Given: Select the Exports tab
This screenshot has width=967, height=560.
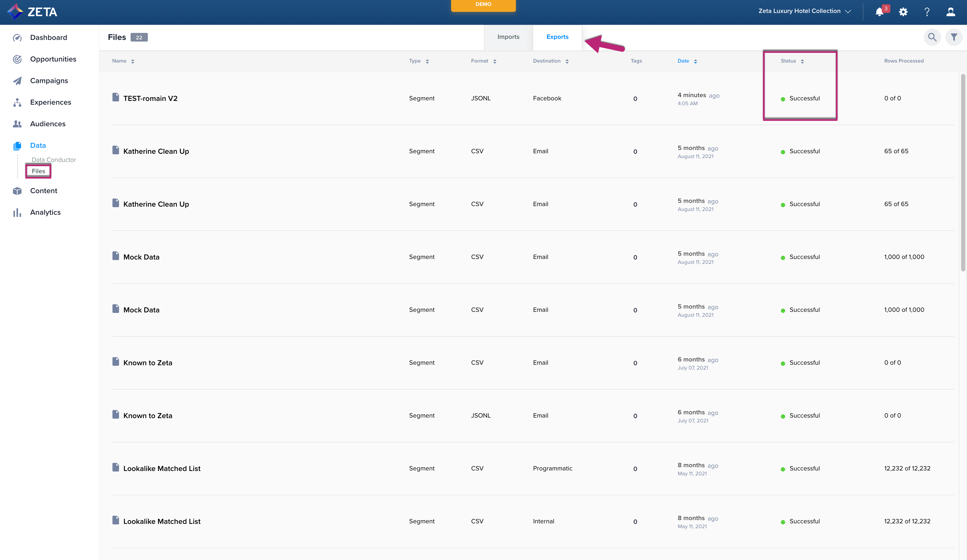Looking at the screenshot, I should point(557,37).
